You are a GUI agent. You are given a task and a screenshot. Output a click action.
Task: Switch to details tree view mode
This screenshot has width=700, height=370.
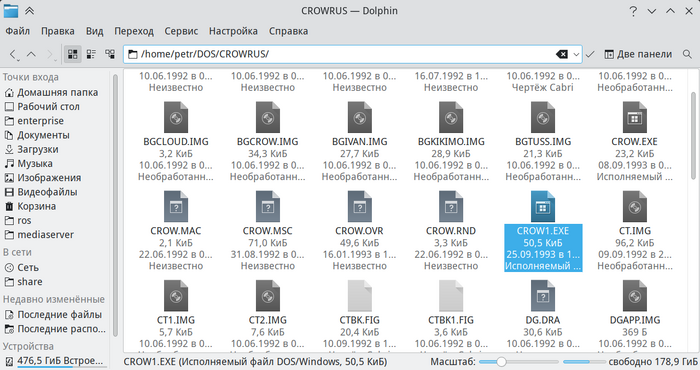pyautogui.click(x=110, y=54)
